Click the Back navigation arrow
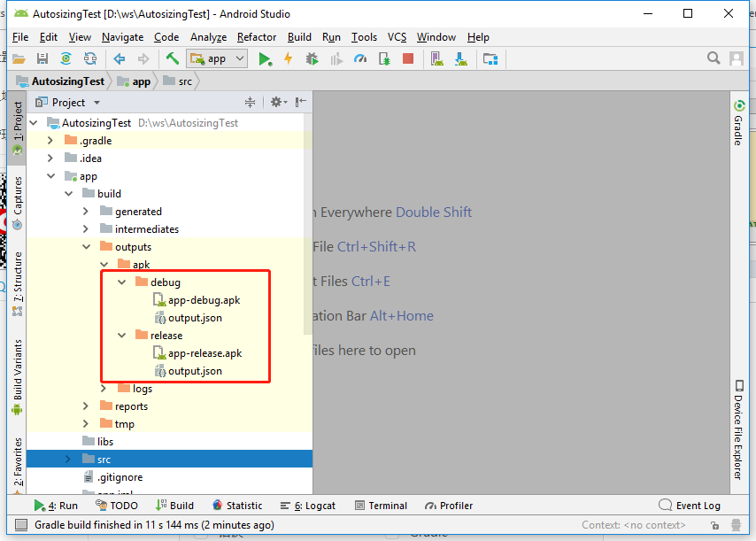This screenshot has width=756, height=541. tap(120, 58)
